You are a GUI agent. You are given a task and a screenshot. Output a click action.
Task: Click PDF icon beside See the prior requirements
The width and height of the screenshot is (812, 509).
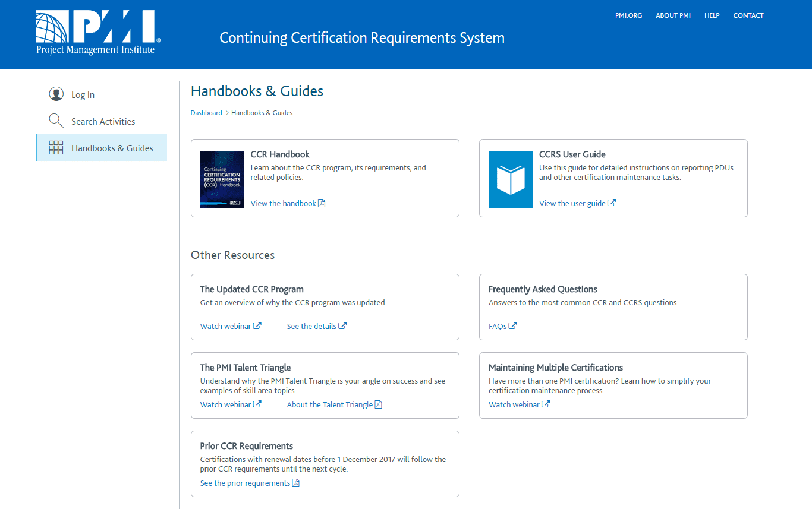[296, 483]
